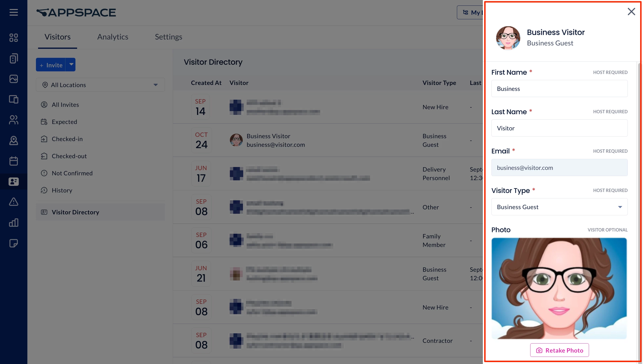The image size is (643, 364).
Task: Click the image gallery sidebar icon
Action: coord(14,79)
